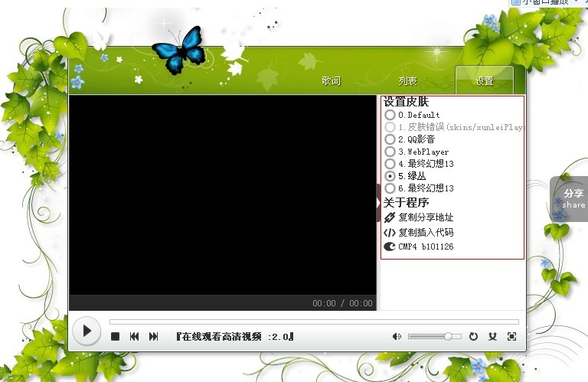
Task: Click the 00:00 / 00:00 time display
Action: point(343,303)
